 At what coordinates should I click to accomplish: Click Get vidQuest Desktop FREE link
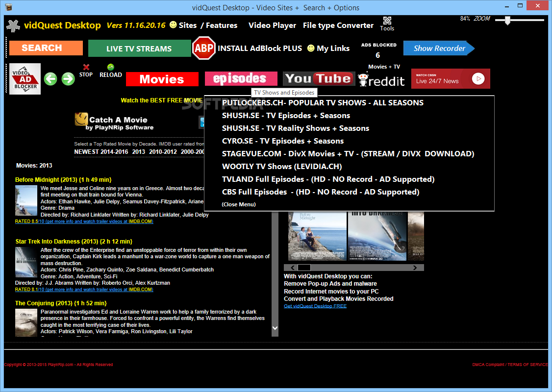click(315, 306)
